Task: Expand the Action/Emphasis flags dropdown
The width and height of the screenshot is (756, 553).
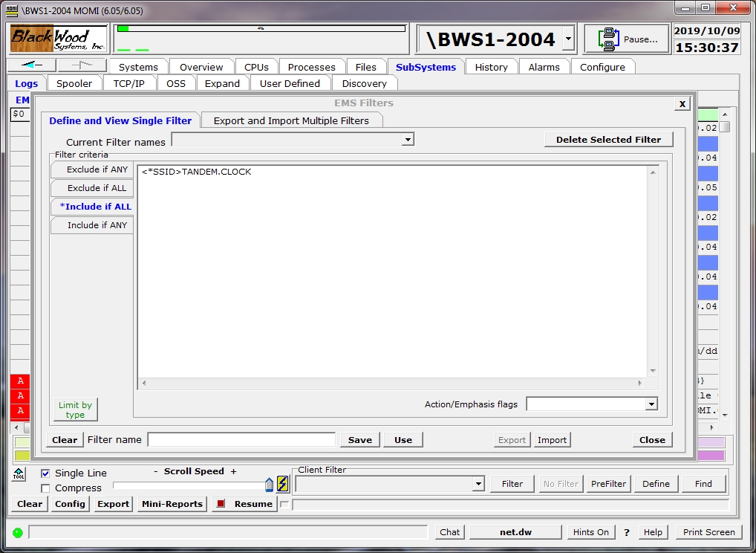Action: point(651,404)
